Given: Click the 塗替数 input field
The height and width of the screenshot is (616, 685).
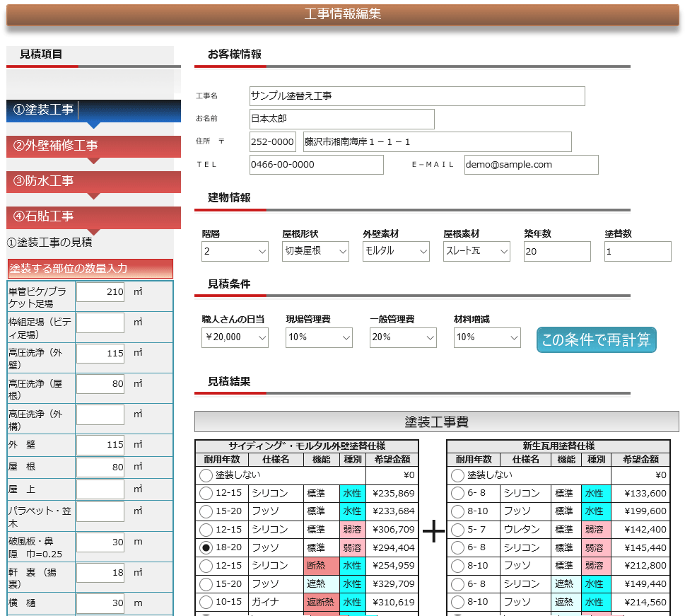Looking at the screenshot, I should (x=638, y=251).
